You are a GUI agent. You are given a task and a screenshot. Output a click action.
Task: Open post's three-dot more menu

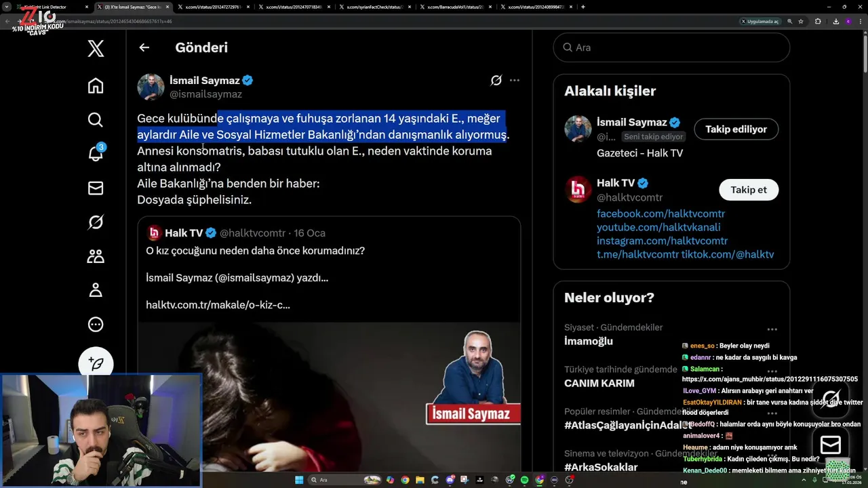(x=515, y=80)
